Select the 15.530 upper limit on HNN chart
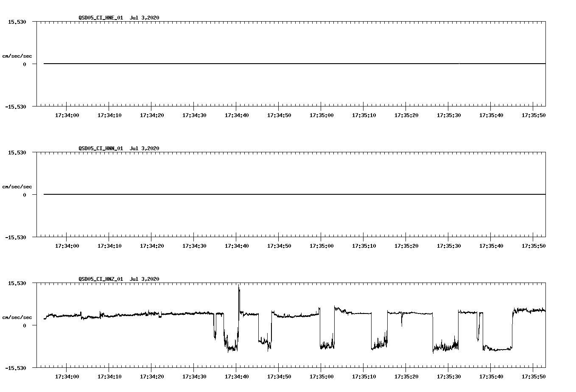Image resolution: width=576 pixels, height=392 pixels. click(17, 152)
